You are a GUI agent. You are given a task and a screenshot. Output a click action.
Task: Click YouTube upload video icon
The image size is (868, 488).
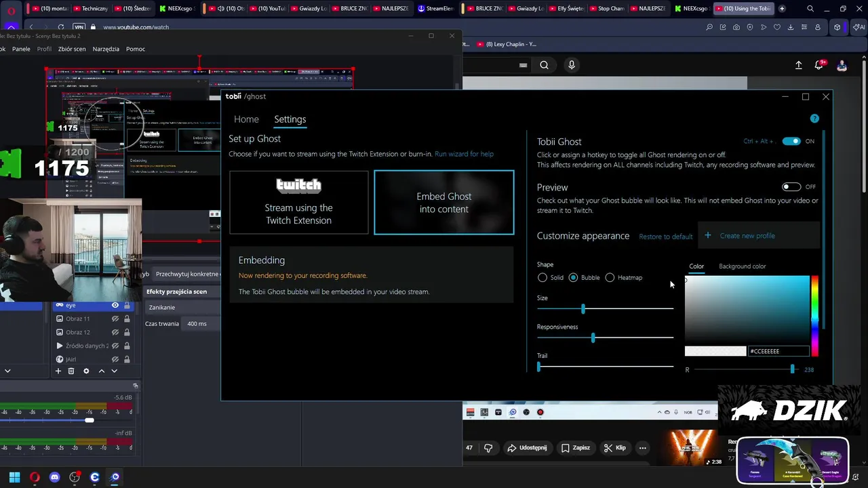pyautogui.click(x=798, y=65)
